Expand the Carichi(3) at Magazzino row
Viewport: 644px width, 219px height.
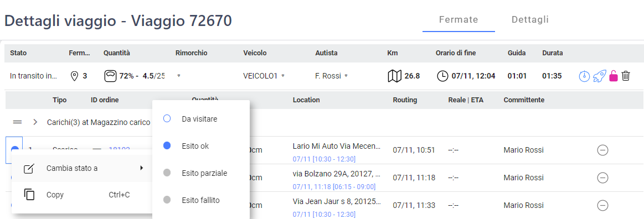(35, 122)
